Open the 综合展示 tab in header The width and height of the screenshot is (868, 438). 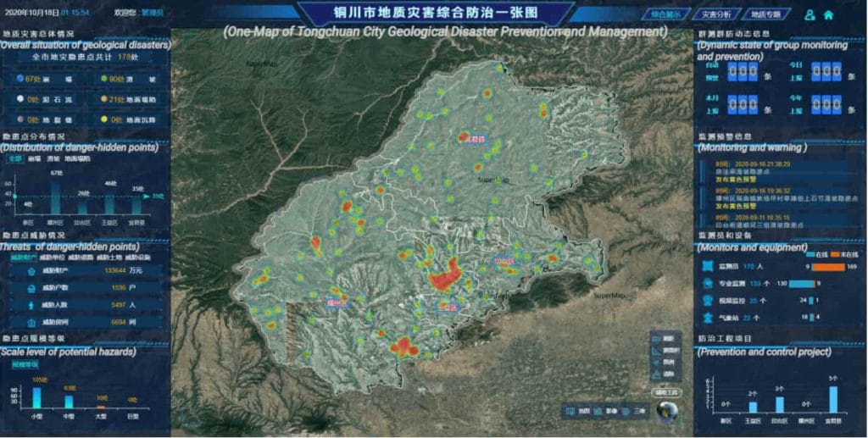pyautogui.click(x=668, y=14)
